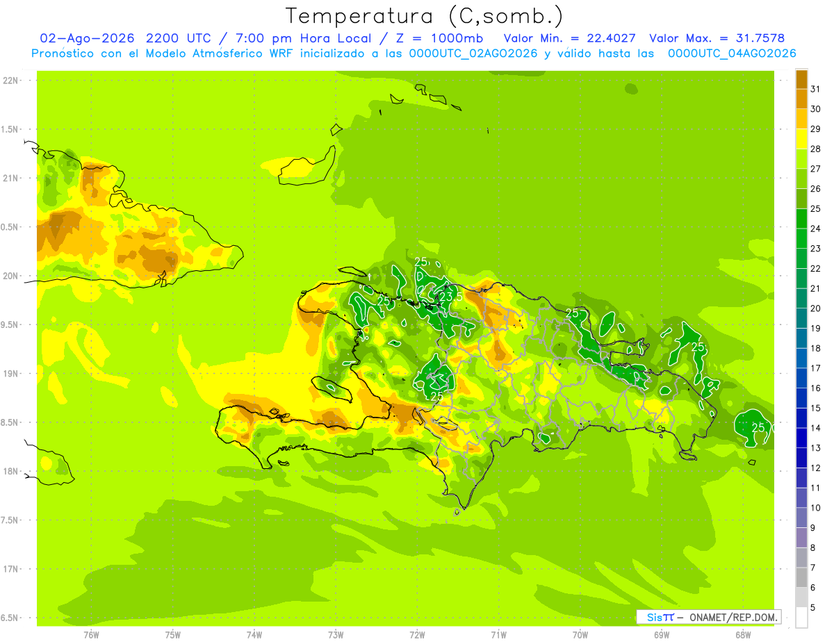
Task: Click the "23.5" contour label on the map
Action: 450,297
